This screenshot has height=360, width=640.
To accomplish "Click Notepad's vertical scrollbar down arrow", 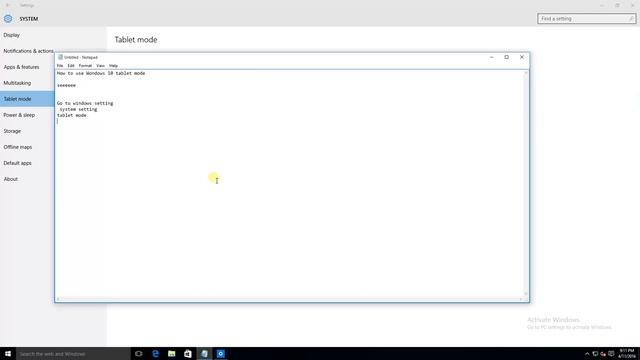I will 526,294.
